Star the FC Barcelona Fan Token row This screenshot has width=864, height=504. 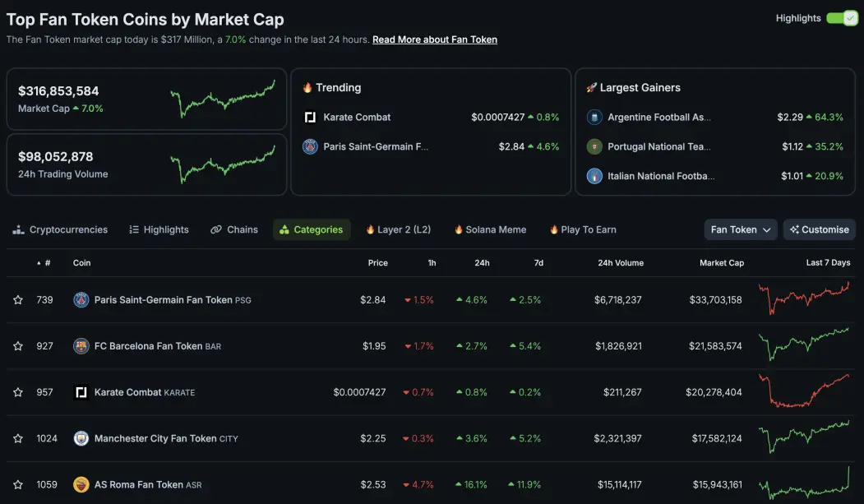(x=18, y=346)
